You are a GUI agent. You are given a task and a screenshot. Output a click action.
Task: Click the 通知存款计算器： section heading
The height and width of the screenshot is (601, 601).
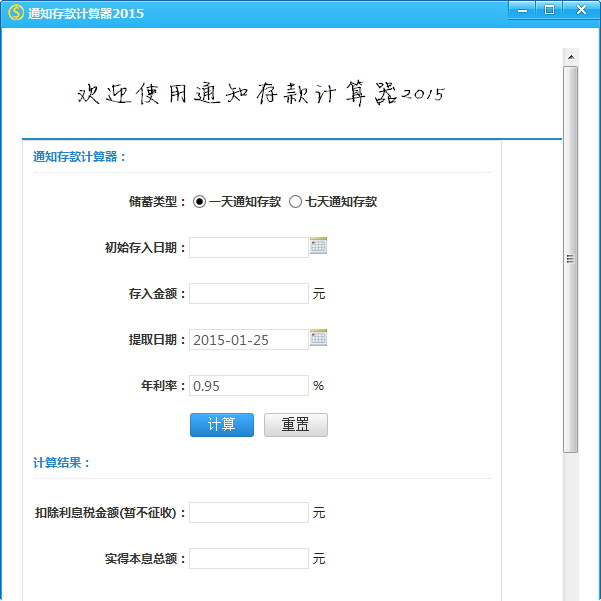[79, 157]
